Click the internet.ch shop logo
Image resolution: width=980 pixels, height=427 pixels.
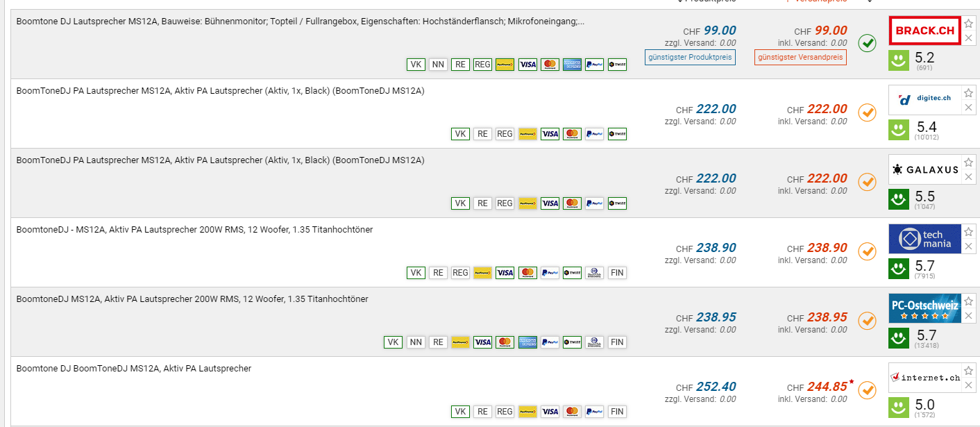924,378
